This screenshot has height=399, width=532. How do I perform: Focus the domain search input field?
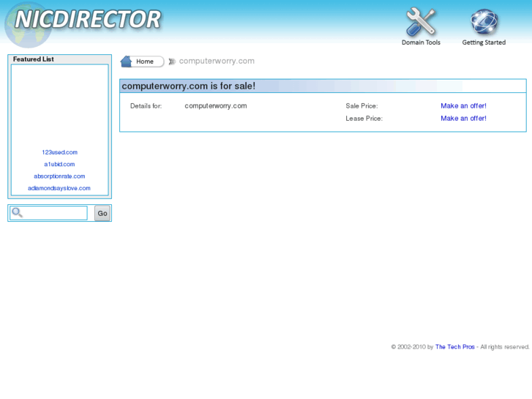[x=48, y=213]
